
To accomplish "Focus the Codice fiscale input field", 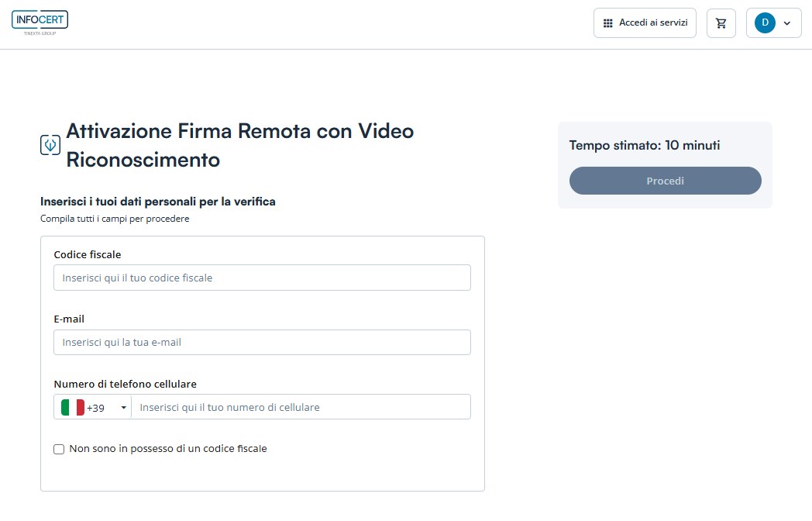I will tap(262, 278).
